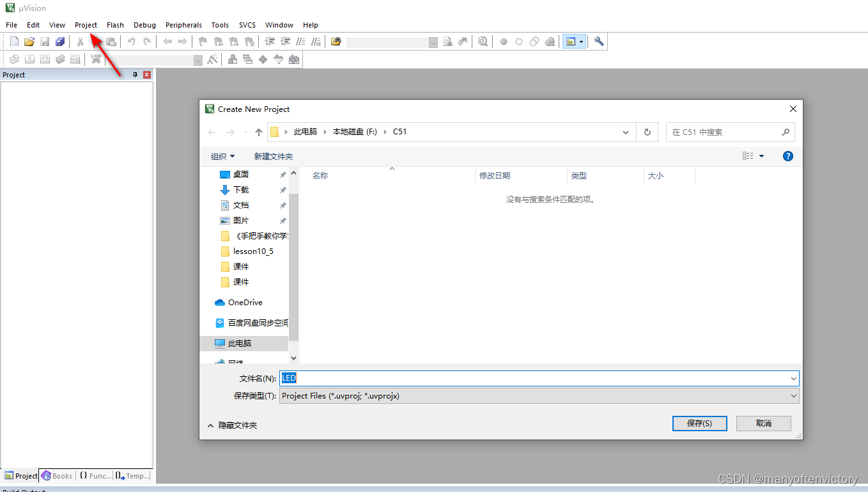Open the SVCS menu
The height and width of the screenshot is (492, 868).
click(247, 25)
